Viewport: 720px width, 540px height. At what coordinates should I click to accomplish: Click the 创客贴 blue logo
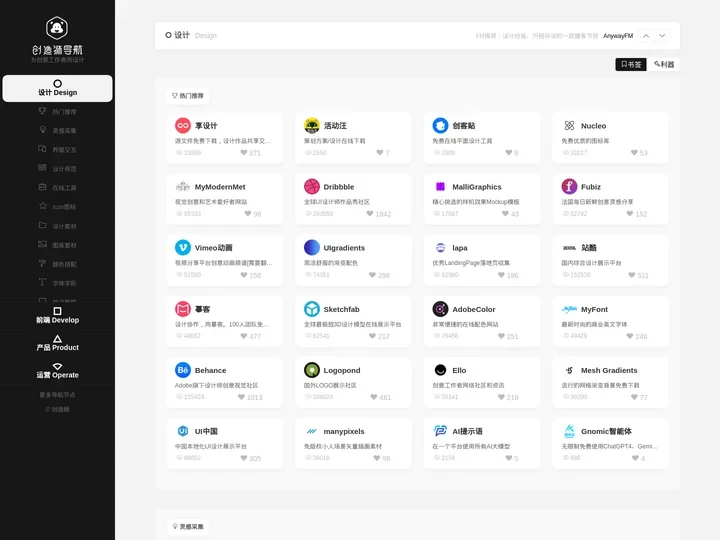coord(440,125)
